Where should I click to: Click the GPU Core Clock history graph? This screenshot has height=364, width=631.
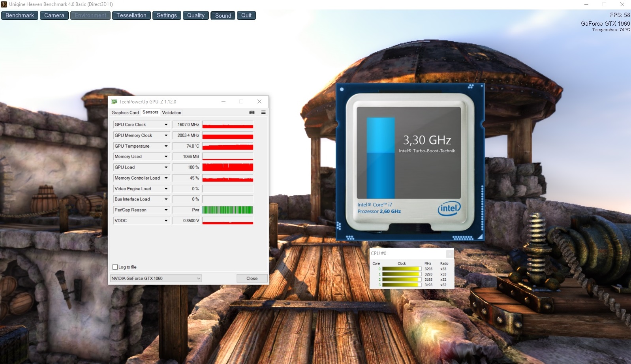pyautogui.click(x=228, y=125)
